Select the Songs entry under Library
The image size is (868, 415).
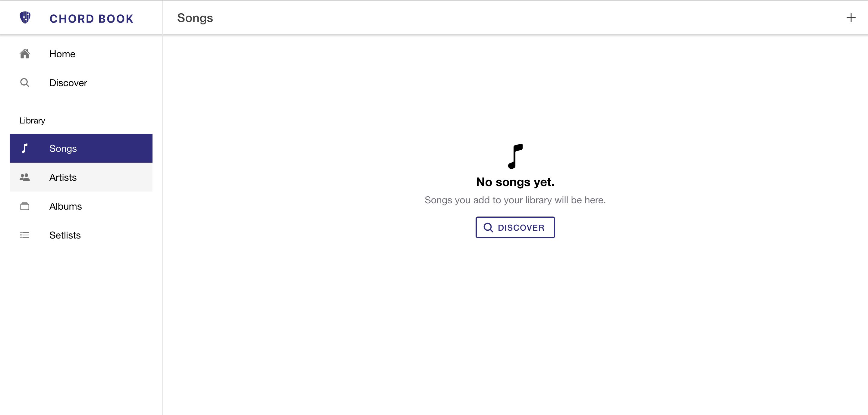[x=63, y=148]
